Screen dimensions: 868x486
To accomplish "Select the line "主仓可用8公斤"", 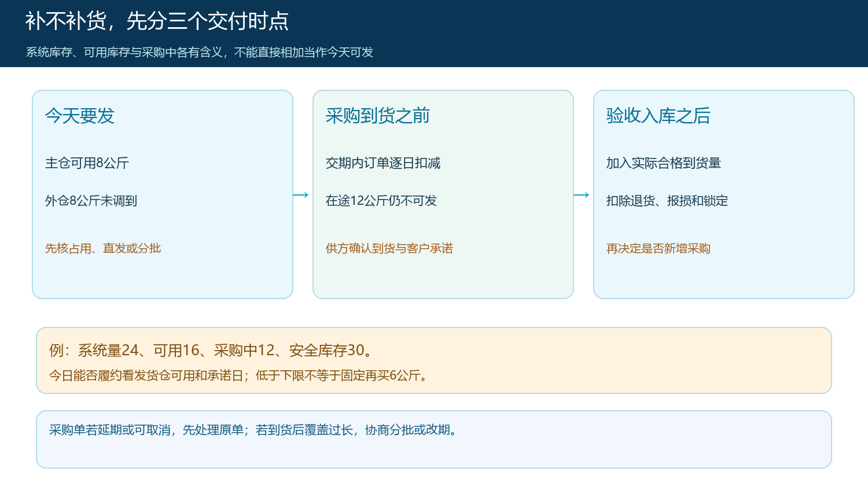I will click(x=87, y=163).
